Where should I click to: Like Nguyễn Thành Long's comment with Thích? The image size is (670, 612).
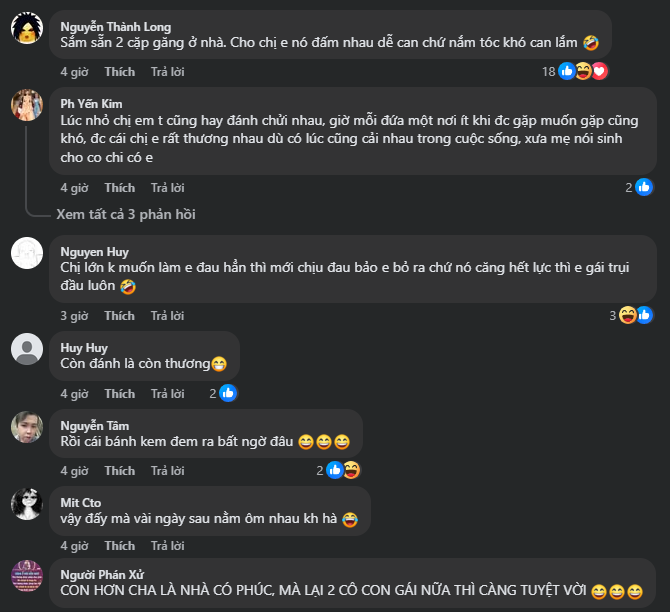(x=119, y=72)
